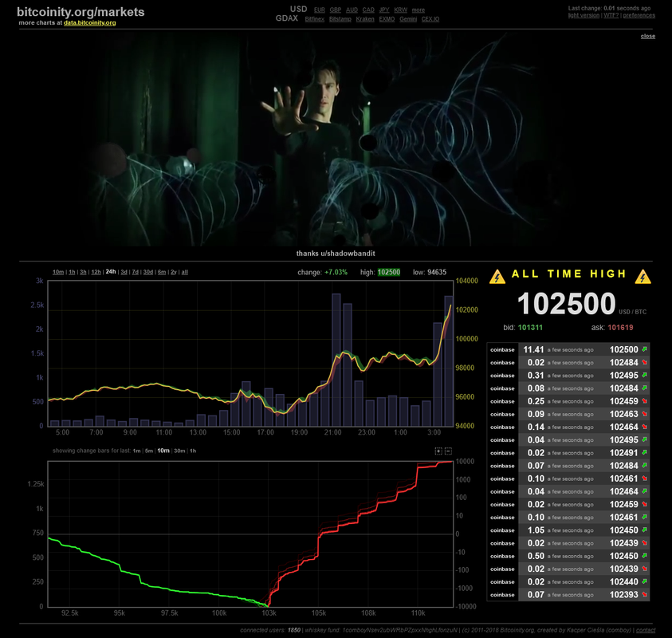Viewport: 672px width, 638px height.
Task: Click the connected users count 1850
Action: coord(293,630)
